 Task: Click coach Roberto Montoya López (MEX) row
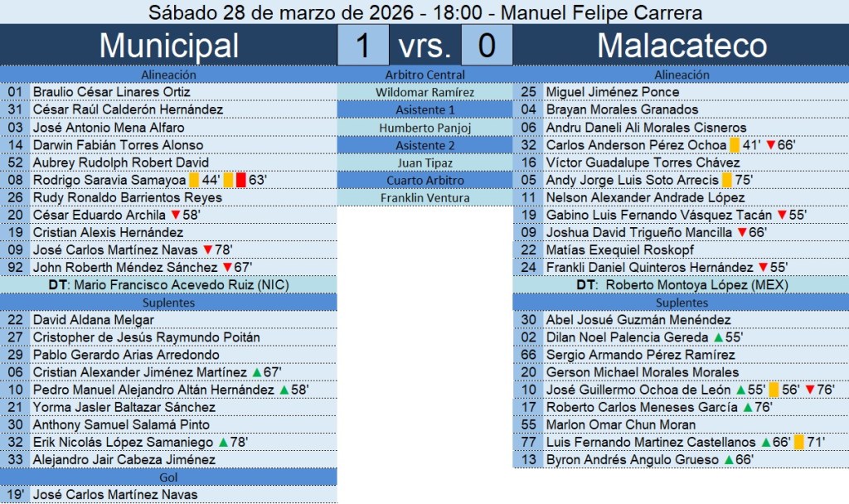(x=681, y=285)
